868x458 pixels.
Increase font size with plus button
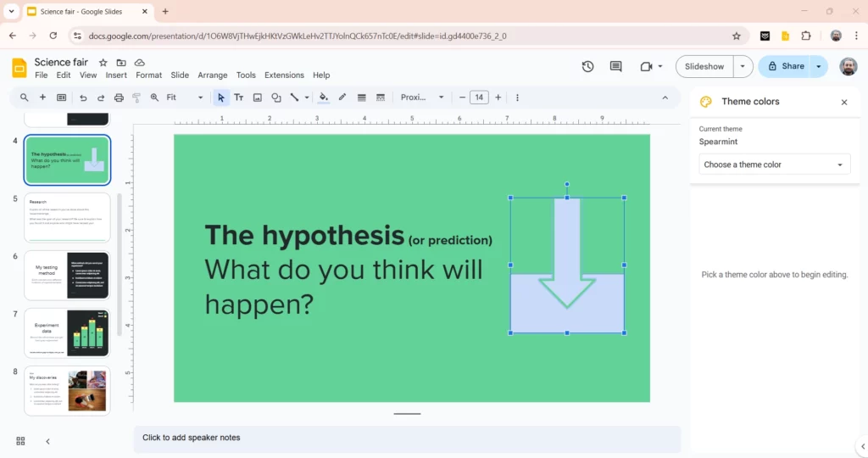498,98
